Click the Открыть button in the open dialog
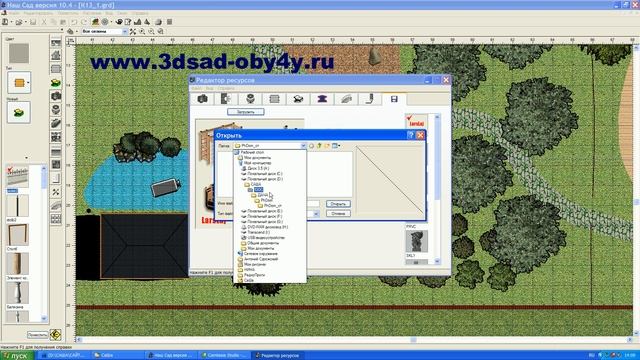The height and width of the screenshot is (360, 640). tap(338, 204)
